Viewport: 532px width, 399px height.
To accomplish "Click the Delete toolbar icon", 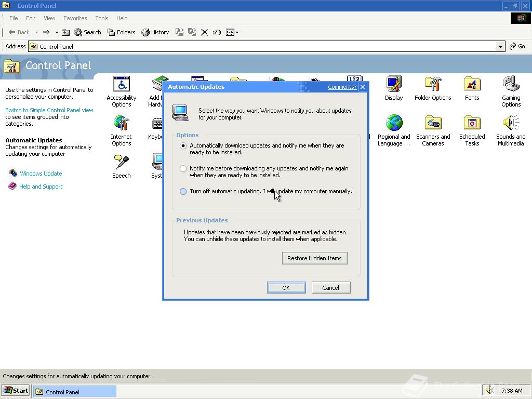I will tap(204, 32).
